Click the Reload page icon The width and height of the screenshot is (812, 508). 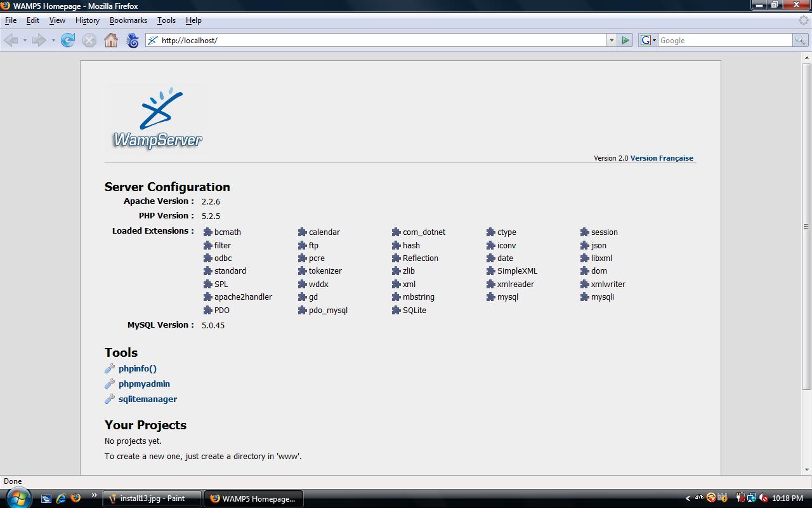pyautogui.click(x=68, y=40)
